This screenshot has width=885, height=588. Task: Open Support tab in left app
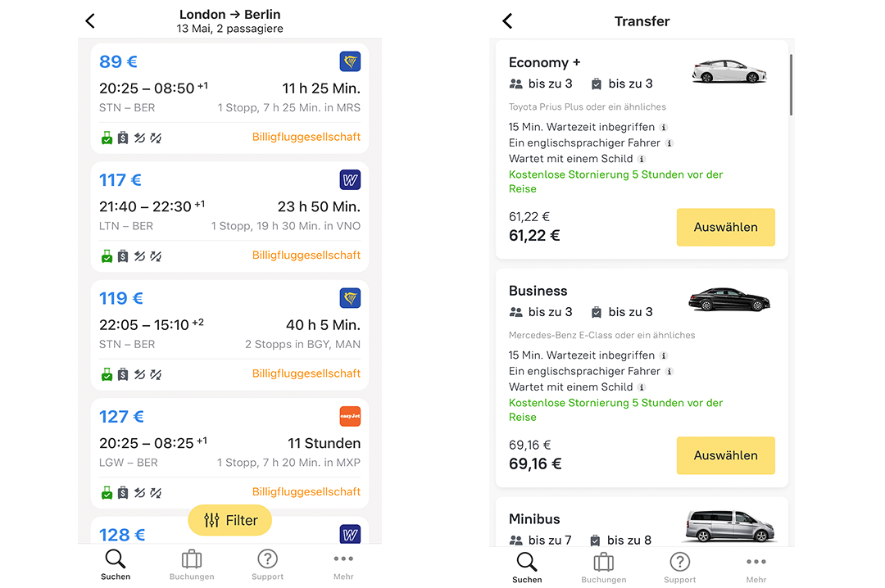(x=267, y=565)
